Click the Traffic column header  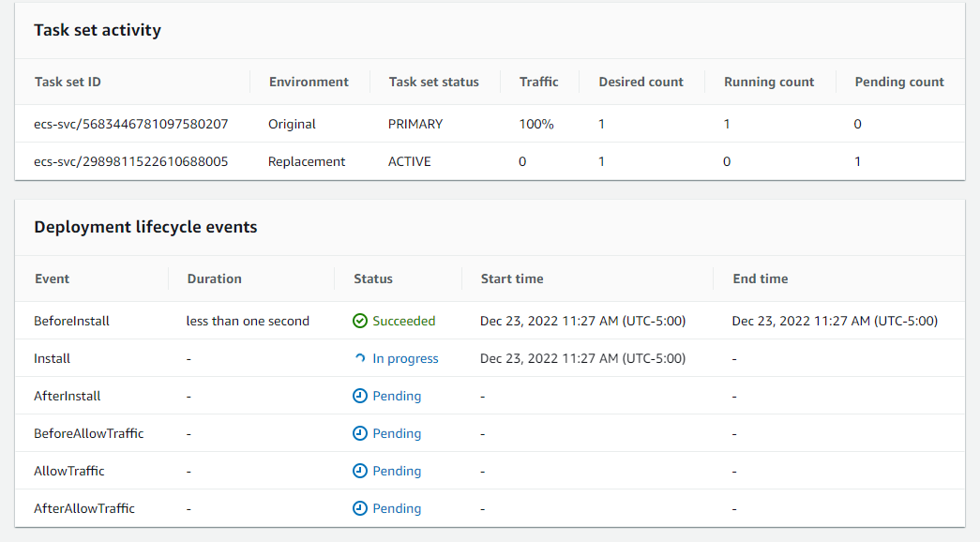(x=538, y=82)
